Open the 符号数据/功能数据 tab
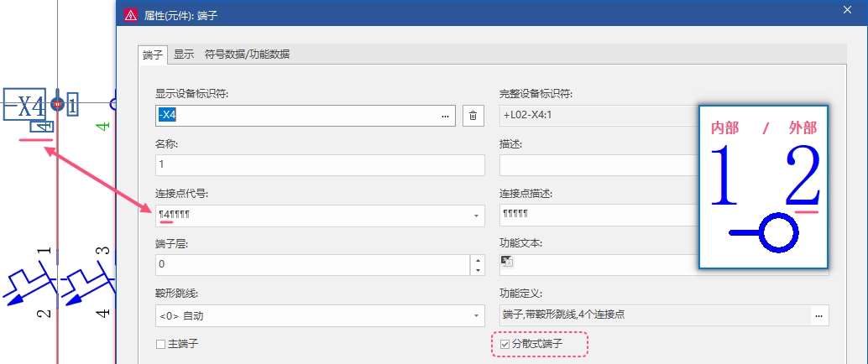Image resolution: width=868 pixels, height=364 pixels. 247,55
